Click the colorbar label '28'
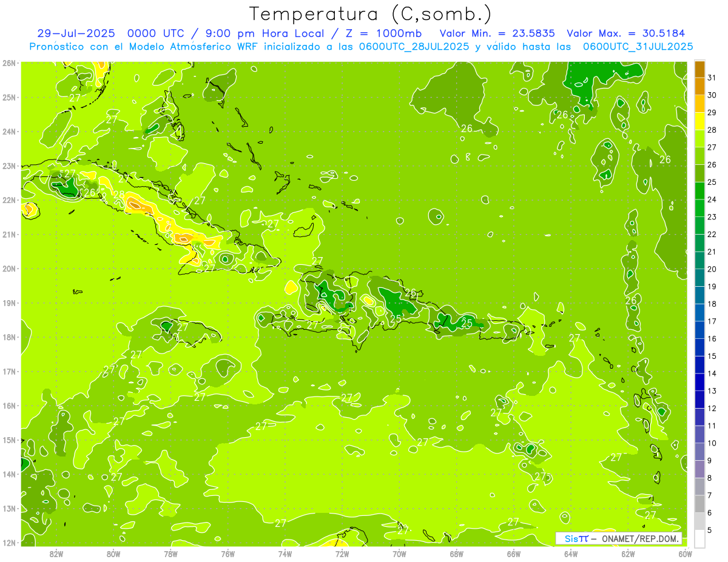The image size is (728, 562). [x=712, y=130]
